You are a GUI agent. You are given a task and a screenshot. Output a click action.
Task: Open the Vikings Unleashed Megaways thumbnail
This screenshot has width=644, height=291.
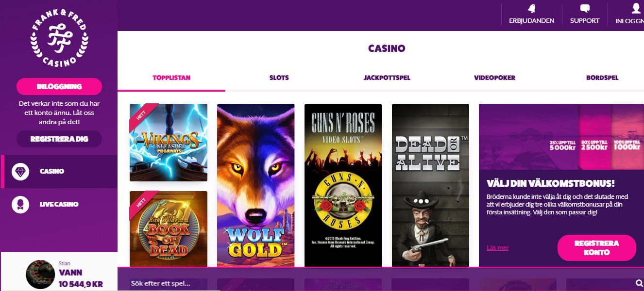click(x=169, y=143)
